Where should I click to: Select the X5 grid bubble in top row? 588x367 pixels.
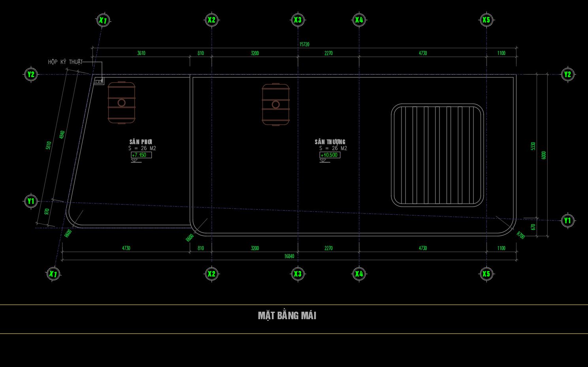pyautogui.click(x=486, y=20)
